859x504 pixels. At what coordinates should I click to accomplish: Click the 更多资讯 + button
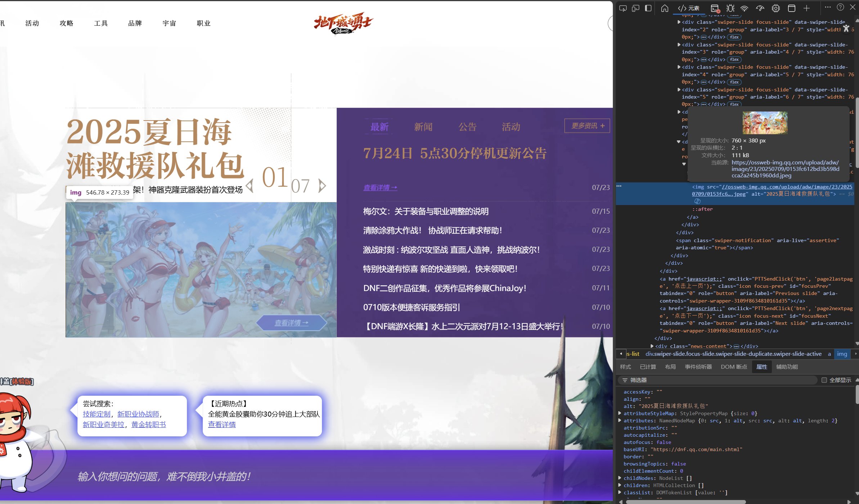(587, 126)
